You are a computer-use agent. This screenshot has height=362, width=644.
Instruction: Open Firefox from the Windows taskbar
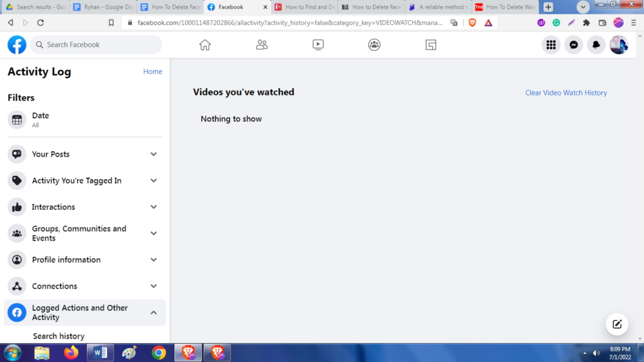point(71,353)
